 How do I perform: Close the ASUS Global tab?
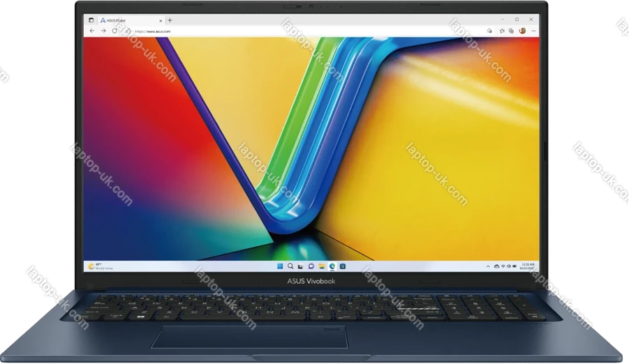pyautogui.click(x=161, y=20)
